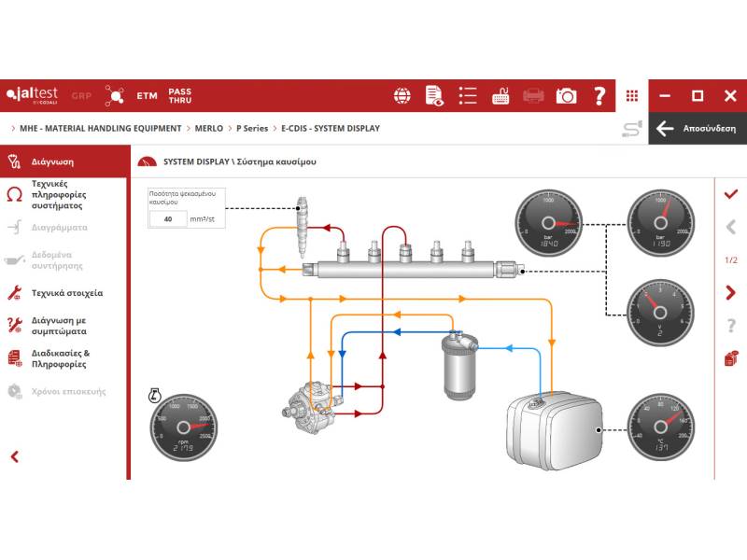This screenshot has width=747, height=560.
Task: Switch to PASS THRU mode
Action: click(179, 95)
